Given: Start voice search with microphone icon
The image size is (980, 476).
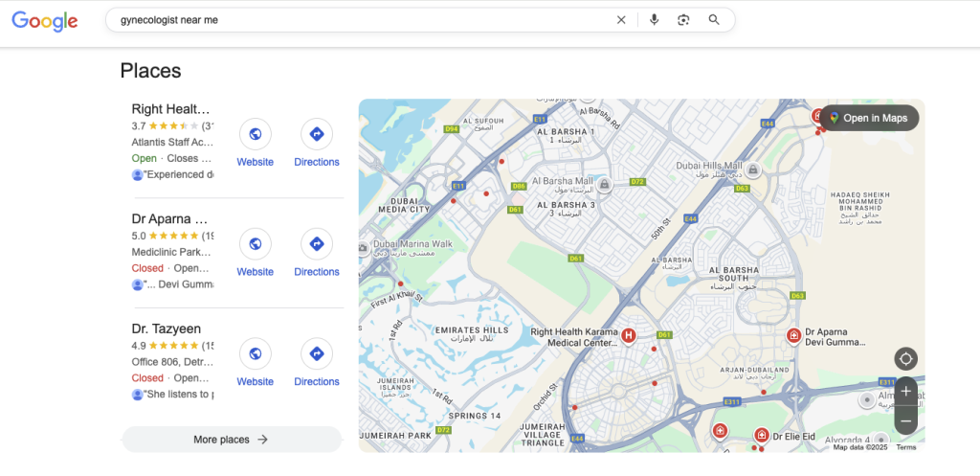Looking at the screenshot, I should [x=654, y=20].
